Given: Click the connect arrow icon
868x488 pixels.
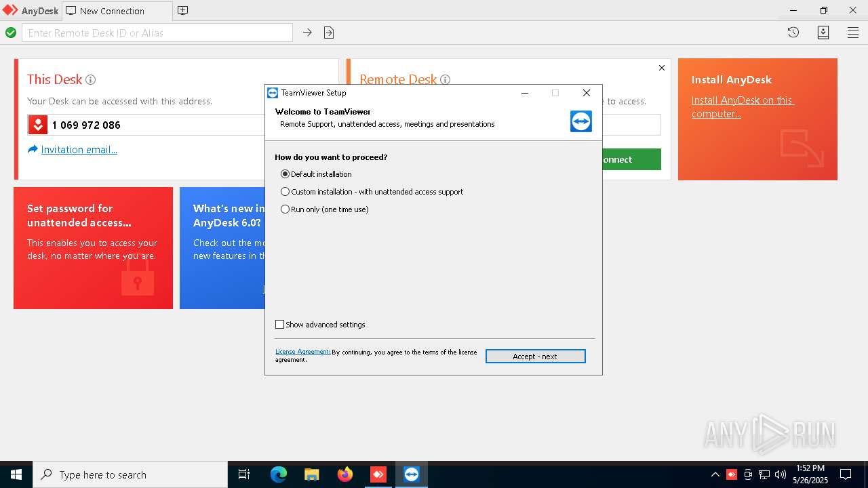Looking at the screenshot, I should coord(307,33).
